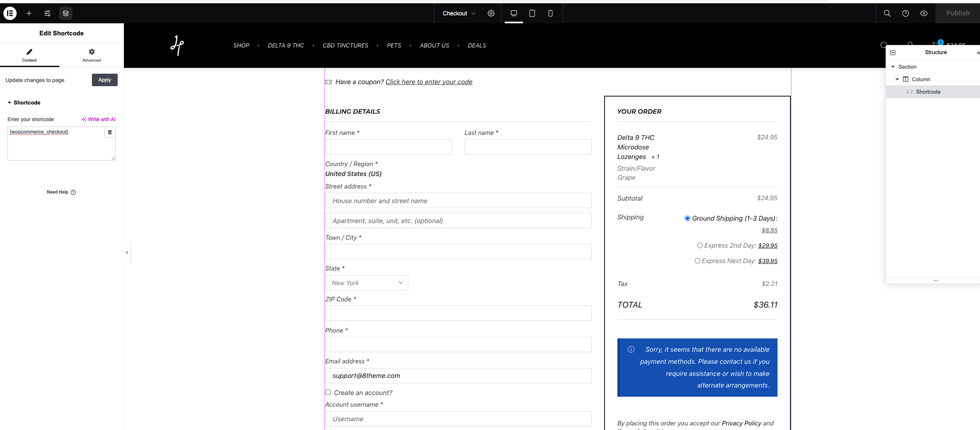The height and width of the screenshot is (430, 980).
Task: Click the Shortcode bracket icon in Structure
Action: tap(910, 92)
